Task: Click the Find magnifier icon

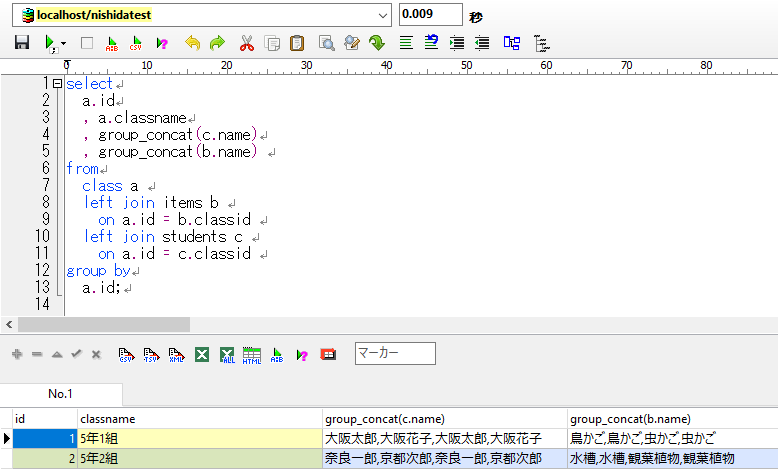Action: pos(326,43)
